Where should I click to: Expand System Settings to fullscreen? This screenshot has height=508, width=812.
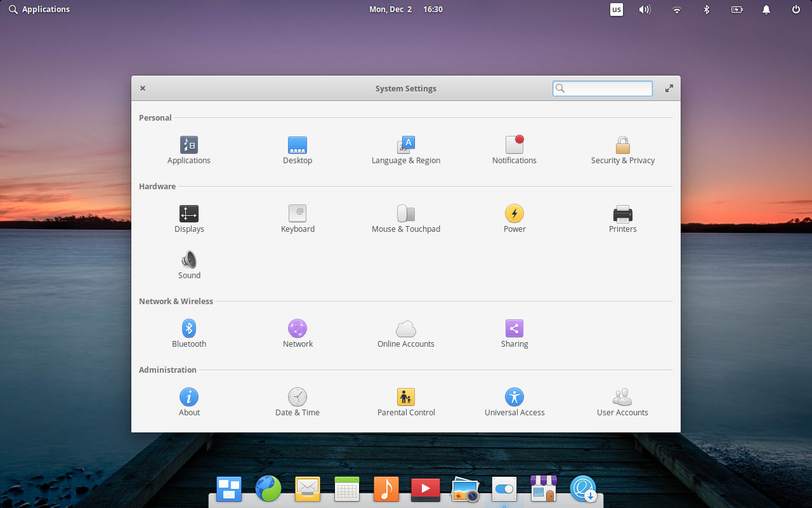(x=669, y=88)
